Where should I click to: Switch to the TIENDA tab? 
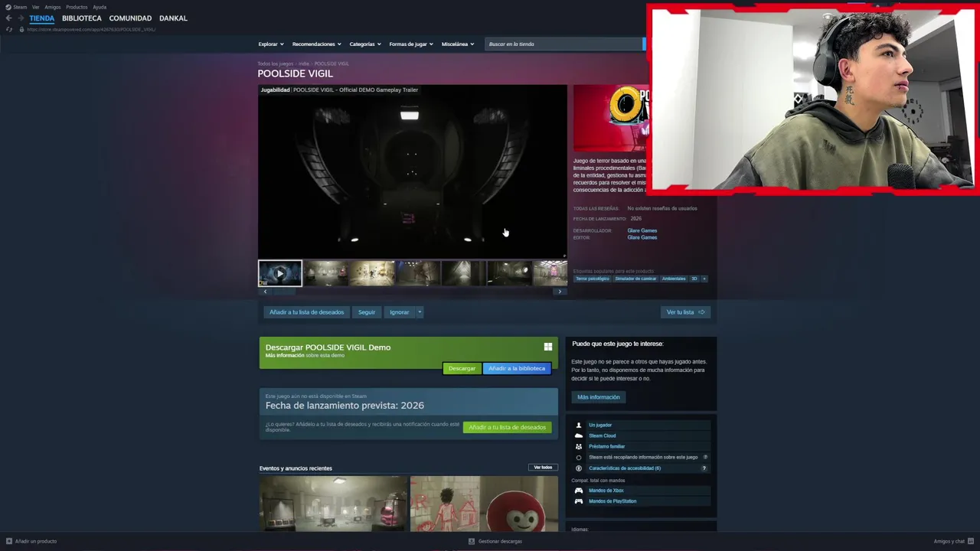pos(42,18)
